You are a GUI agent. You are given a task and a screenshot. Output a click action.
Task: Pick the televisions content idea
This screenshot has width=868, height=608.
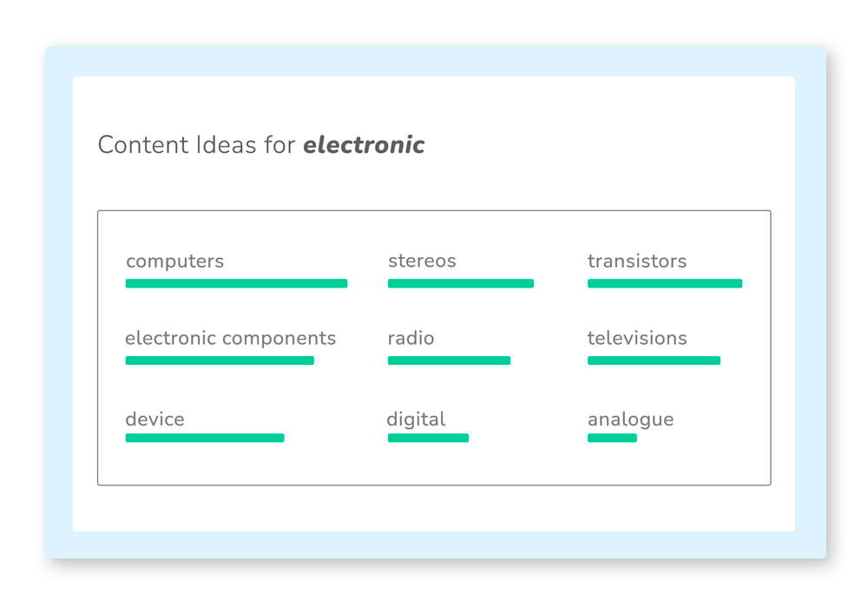click(637, 338)
